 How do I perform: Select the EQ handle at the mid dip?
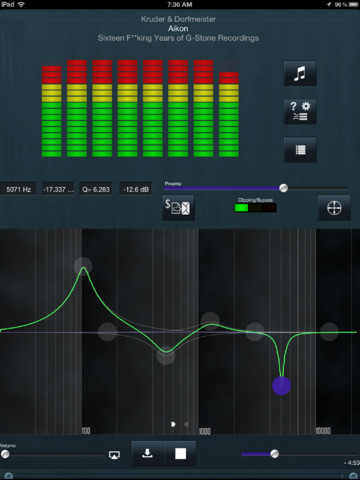(166, 356)
